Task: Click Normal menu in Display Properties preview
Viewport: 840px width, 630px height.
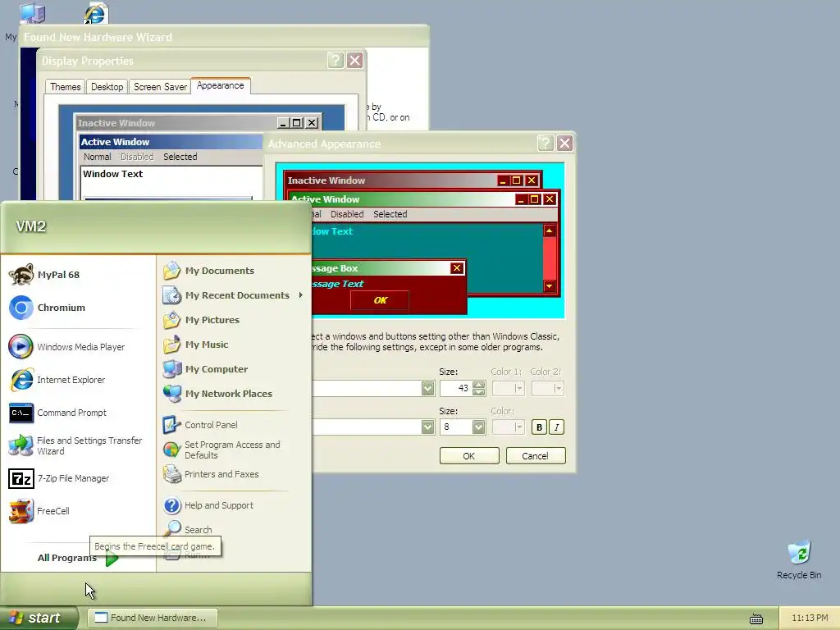Action: pos(97,157)
